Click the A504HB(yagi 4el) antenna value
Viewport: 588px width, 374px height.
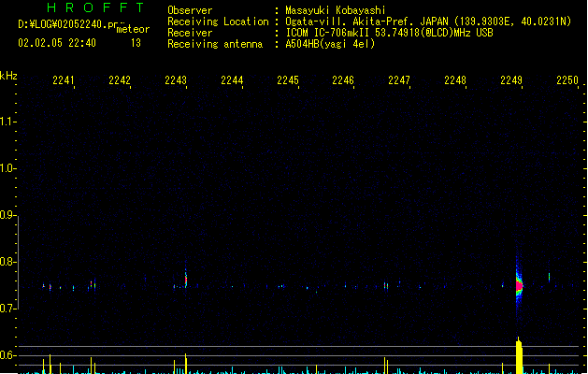330,44
